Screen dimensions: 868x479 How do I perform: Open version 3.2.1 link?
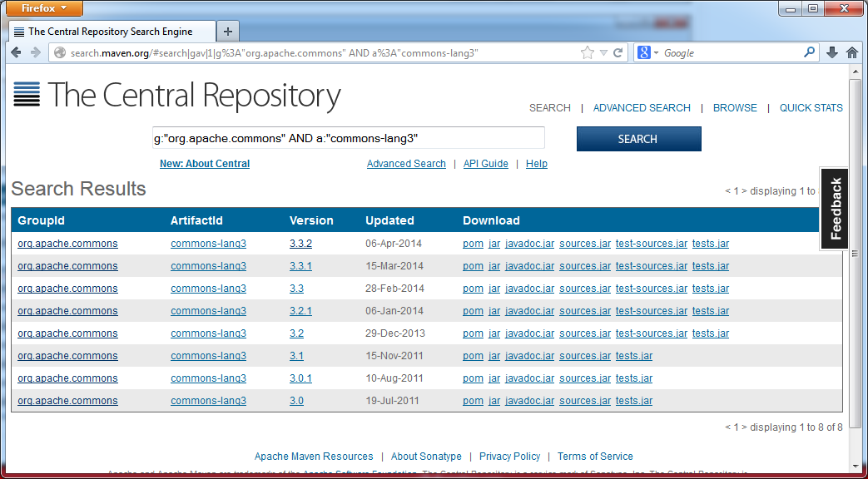300,311
